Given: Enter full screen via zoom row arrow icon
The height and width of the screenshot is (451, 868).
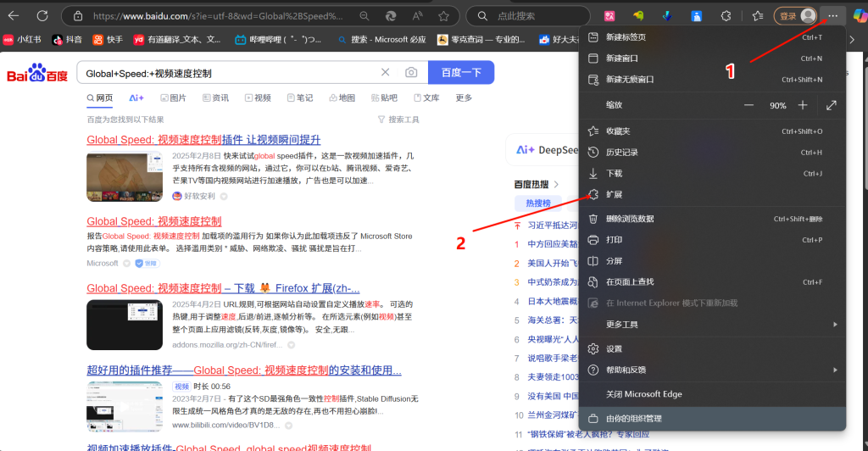Looking at the screenshot, I should click(x=832, y=105).
